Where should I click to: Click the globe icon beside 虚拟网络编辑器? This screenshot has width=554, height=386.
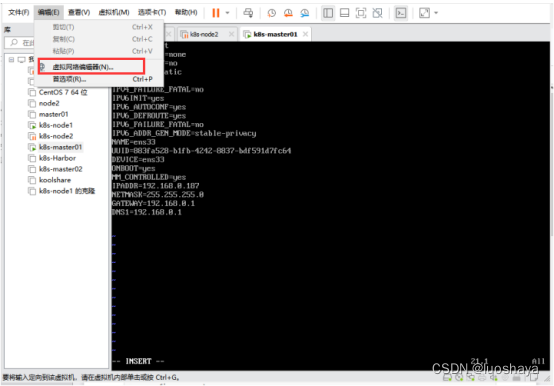(42, 67)
